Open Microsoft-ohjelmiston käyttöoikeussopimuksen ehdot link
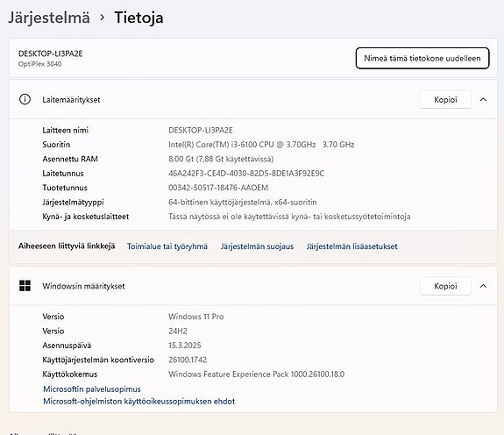Viewport: 504px width, 435px height. [x=138, y=402]
